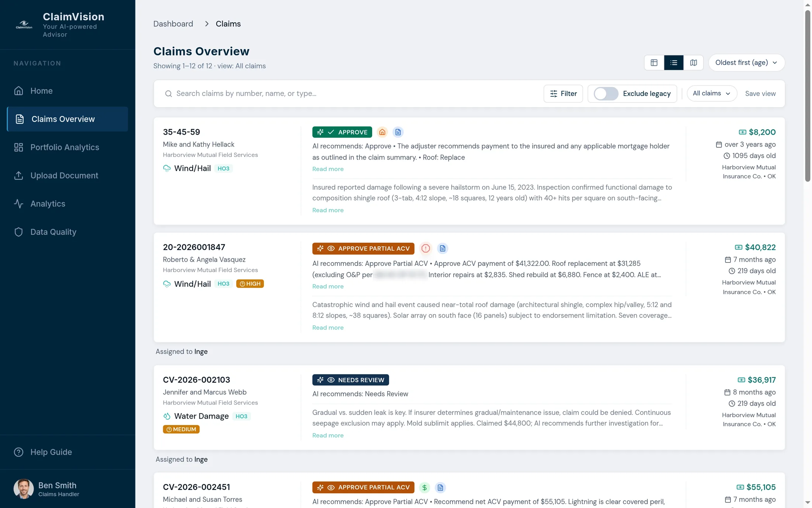
Task: Click the APPROVE badge on claim 35-45-59
Action: click(342, 132)
